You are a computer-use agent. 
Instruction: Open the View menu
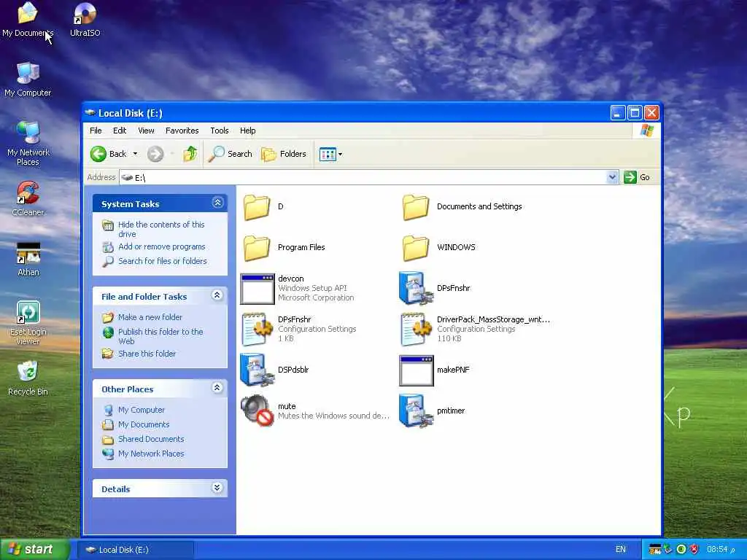point(146,131)
